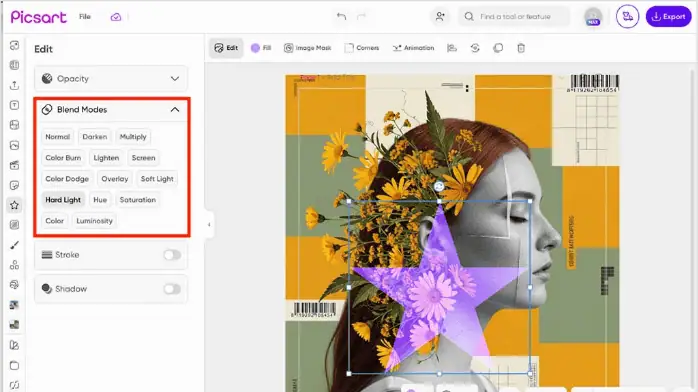Image resolution: width=698 pixels, height=392 pixels.
Task: Click the Picsart logo
Action: click(x=39, y=17)
